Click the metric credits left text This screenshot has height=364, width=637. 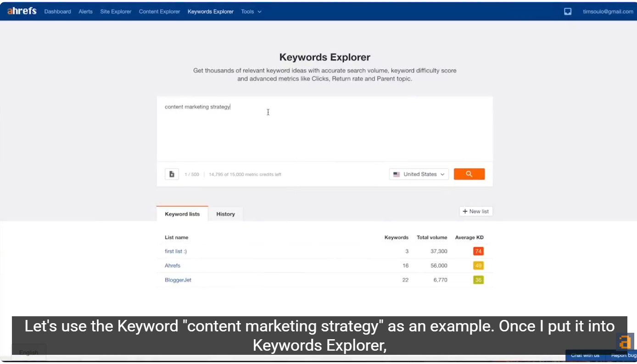[x=245, y=174]
